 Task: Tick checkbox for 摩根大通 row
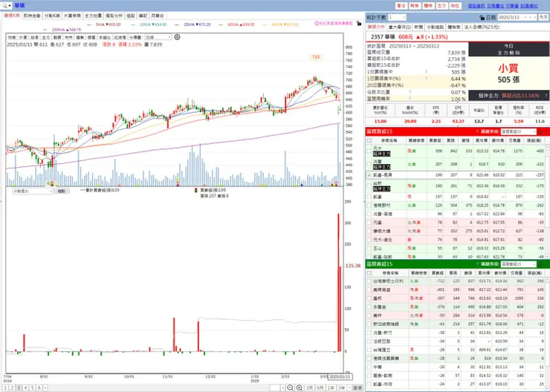[x=369, y=231]
